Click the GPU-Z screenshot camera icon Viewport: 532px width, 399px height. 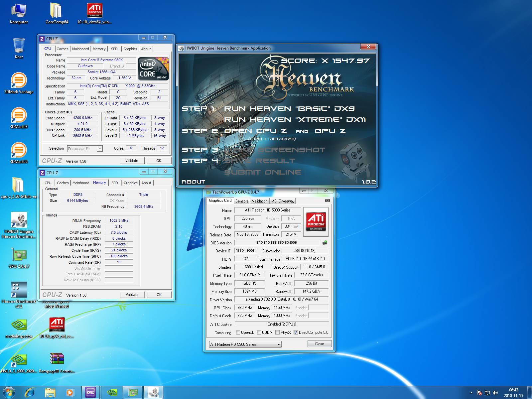tap(327, 200)
